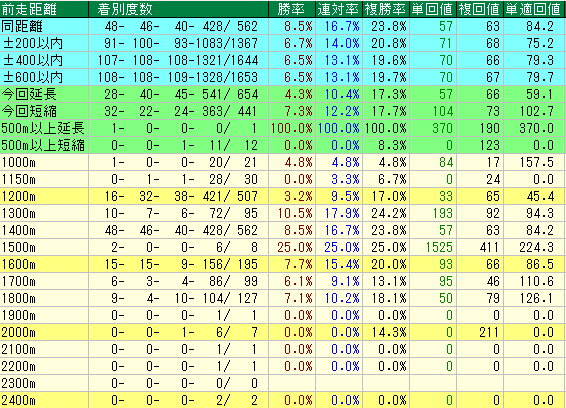Select the 今回延長 row

[283, 94]
